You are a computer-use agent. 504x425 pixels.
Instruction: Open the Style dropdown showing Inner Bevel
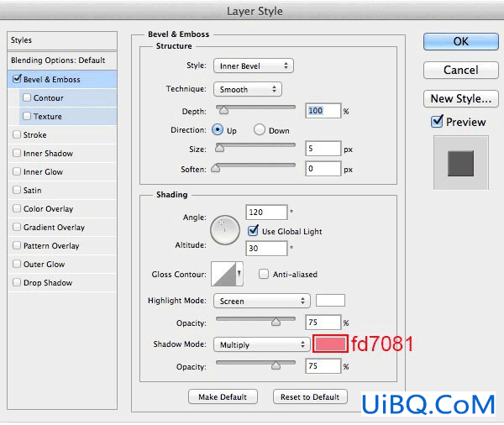click(x=254, y=66)
